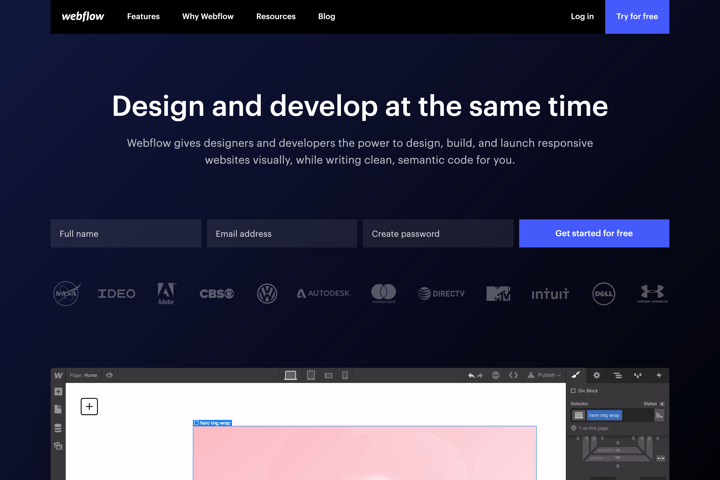Screen dimensions: 720x480
Task: Open the Page: Home selector
Action: click(x=84, y=375)
